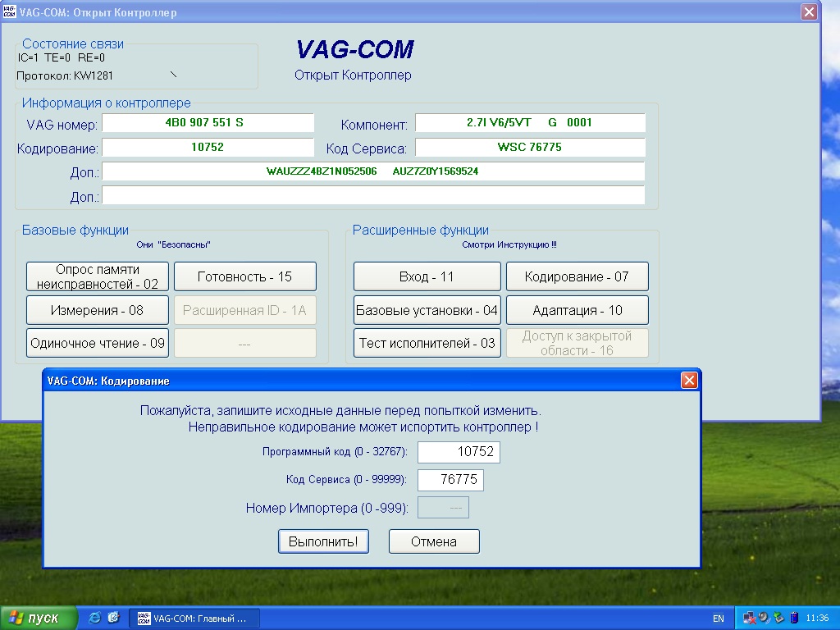This screenshot has height=630, width=840.
Task: Click the second quick launch icon
Action: [x=113, y=618]
